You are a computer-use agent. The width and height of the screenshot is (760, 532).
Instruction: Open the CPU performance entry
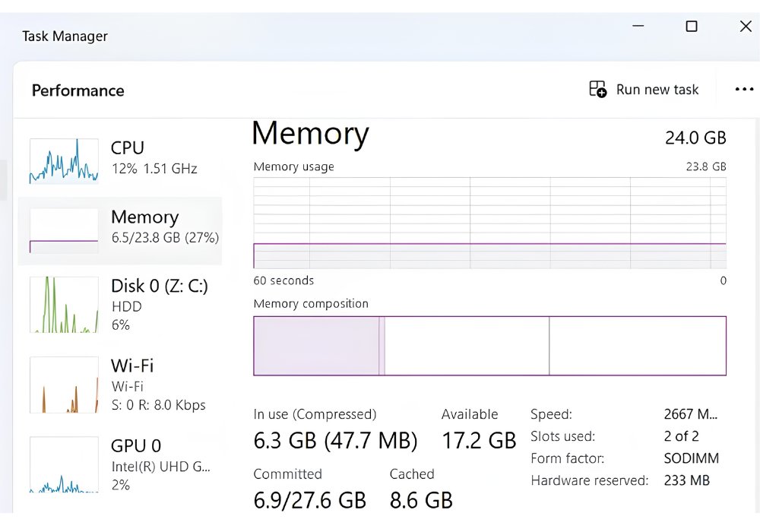(x=120, y=160)
